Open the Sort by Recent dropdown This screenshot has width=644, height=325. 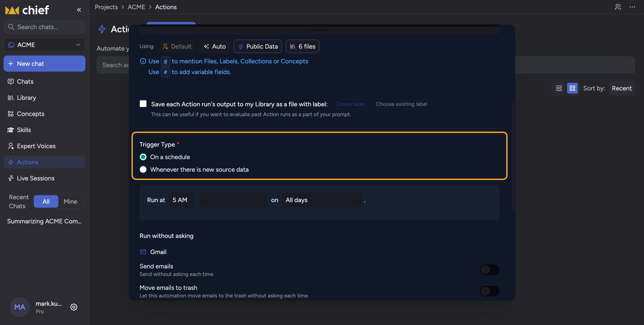click(x=621, y=88)
